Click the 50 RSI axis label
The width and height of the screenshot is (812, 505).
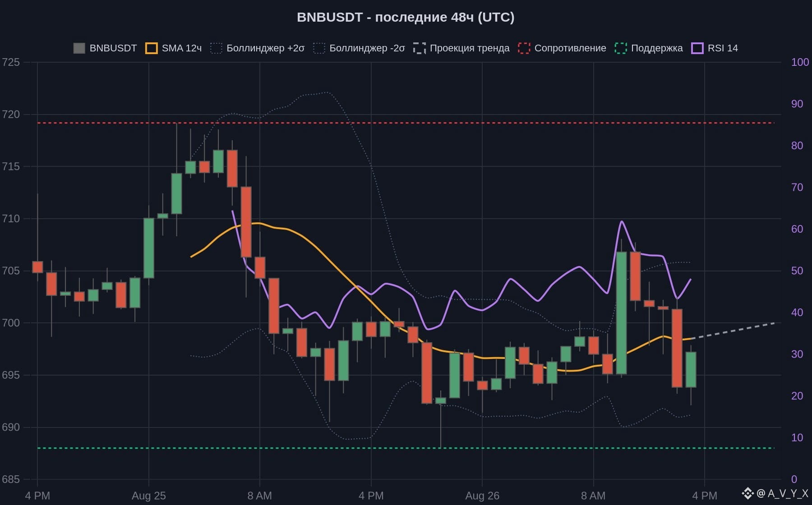[x=797, y=271]
